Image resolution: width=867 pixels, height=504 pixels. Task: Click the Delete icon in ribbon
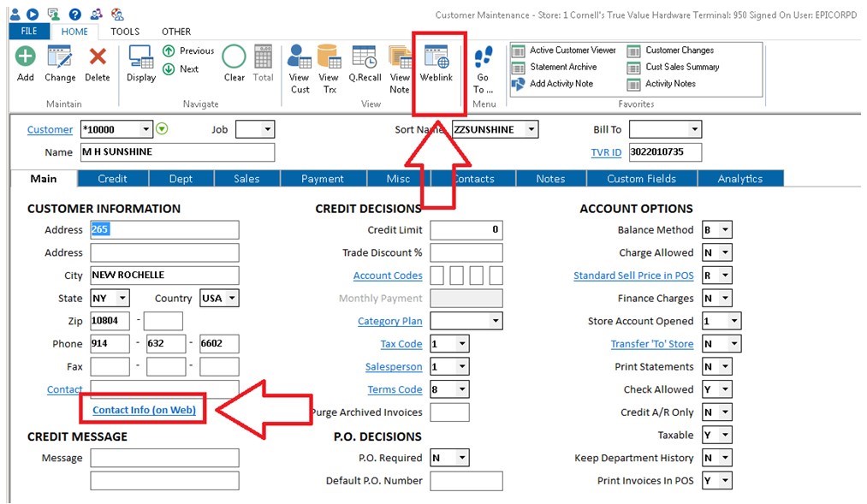[x=98, y=57]
